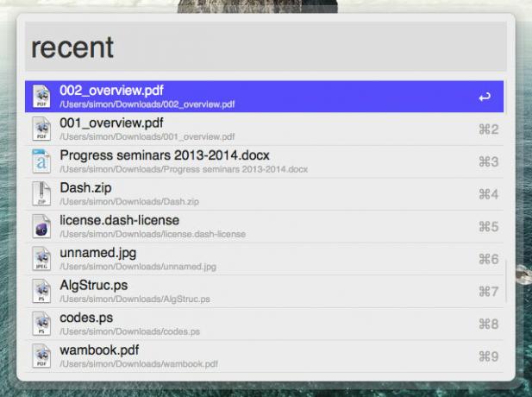532x397 pixels.
Task: Click the 002_overview.pdf file icon
Action: 41,97
